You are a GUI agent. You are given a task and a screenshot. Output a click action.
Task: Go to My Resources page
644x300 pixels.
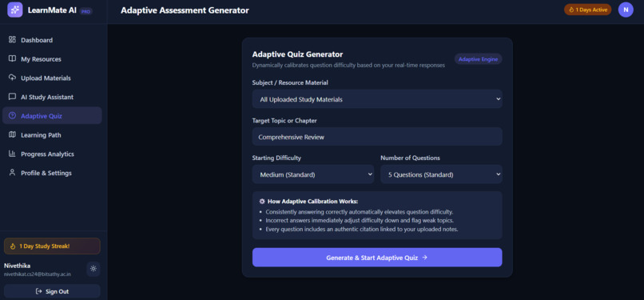pyautogui.click(x=52, y=58)
